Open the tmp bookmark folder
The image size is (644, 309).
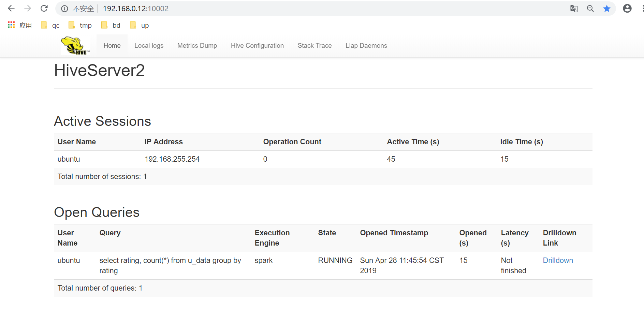coord(80,25)
